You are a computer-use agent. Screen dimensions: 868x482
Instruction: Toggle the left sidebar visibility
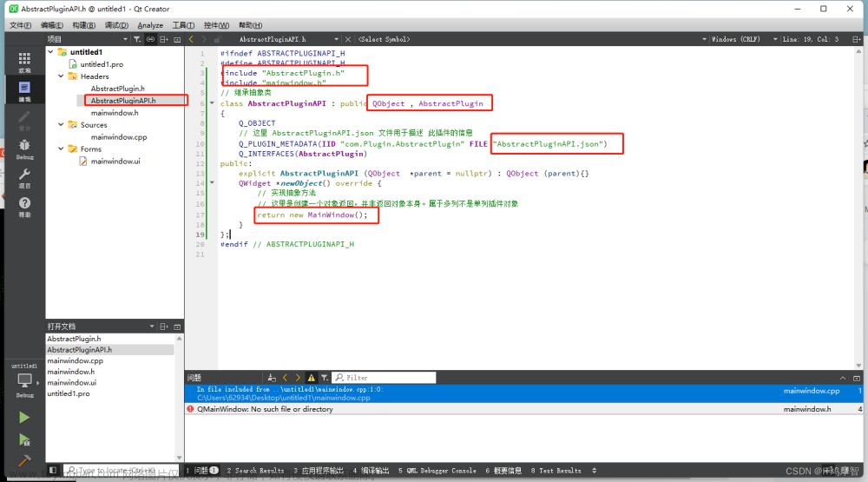[x=53, y=471]
